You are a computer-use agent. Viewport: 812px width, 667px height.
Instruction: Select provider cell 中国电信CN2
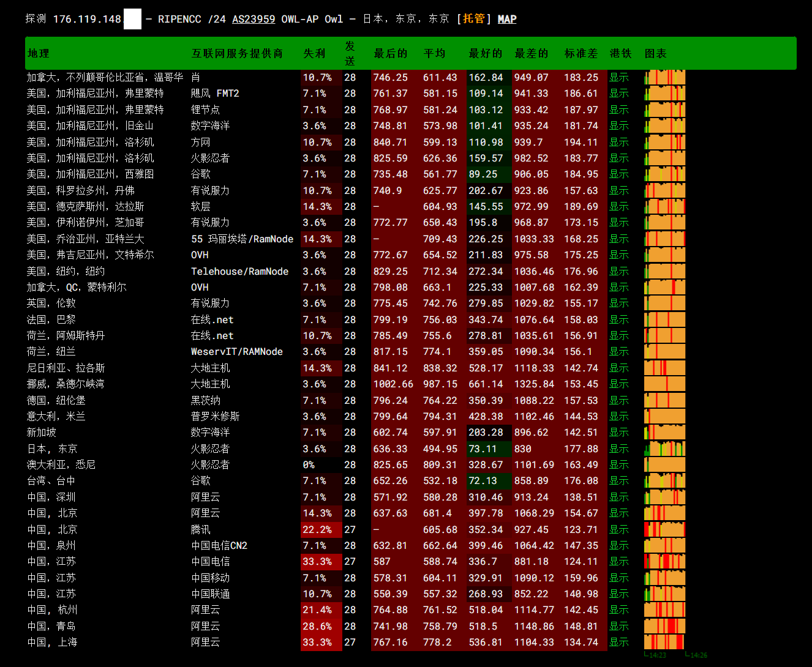[x=219, y=545]
